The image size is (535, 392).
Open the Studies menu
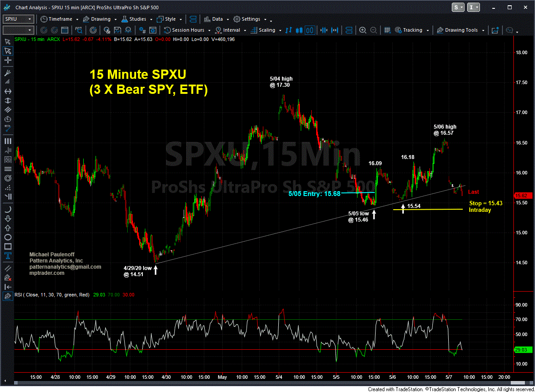[137, 19]
